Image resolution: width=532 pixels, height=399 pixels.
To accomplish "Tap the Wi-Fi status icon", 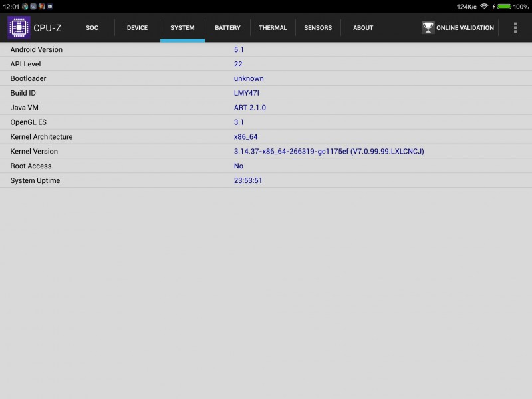I will pos(484,7).
